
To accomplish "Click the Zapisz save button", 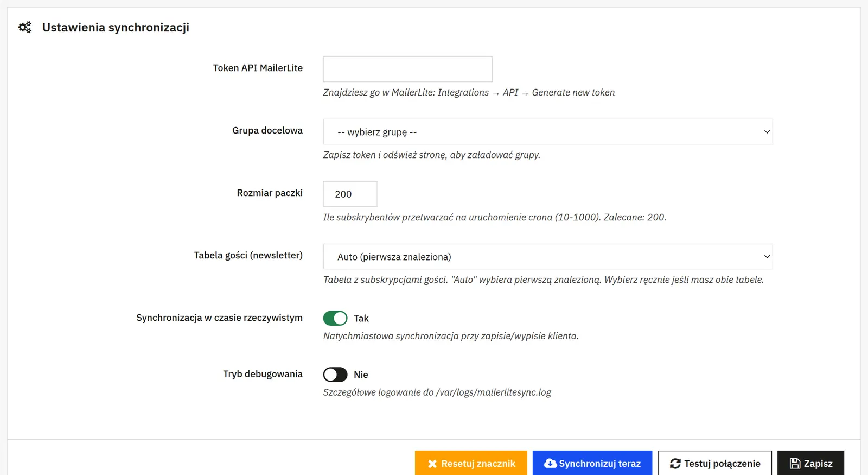I will pos(810,463).
